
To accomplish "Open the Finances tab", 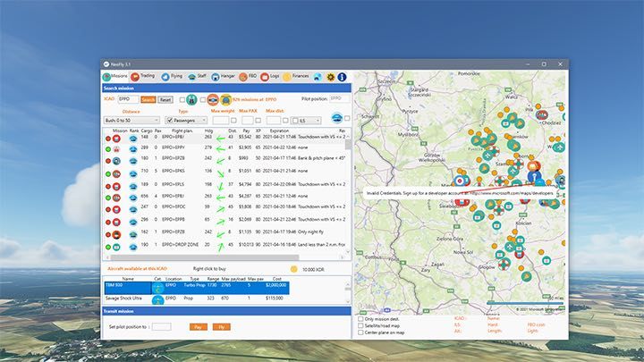I will pyautogui.click(x=297, y=78).
